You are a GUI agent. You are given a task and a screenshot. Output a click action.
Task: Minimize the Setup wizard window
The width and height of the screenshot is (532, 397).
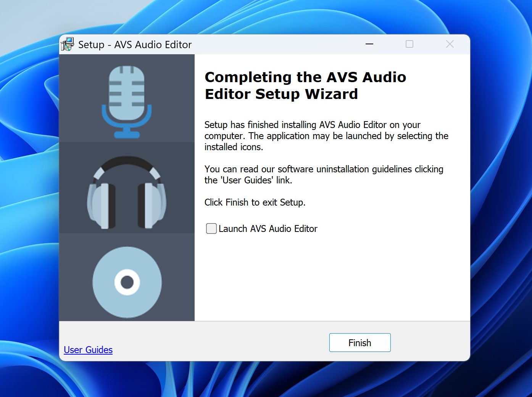click(x=369, y=44)
